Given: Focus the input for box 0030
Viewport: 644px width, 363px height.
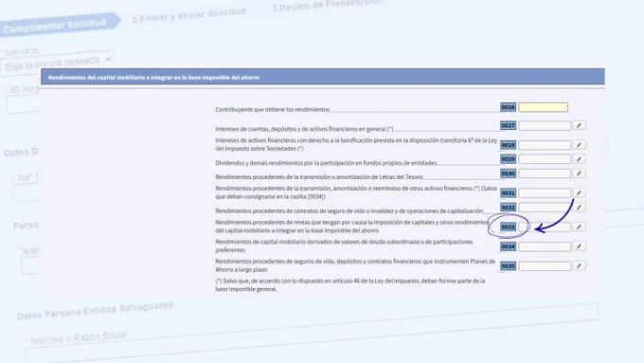Looking at the screenshot, I should [x=545, y=173].
